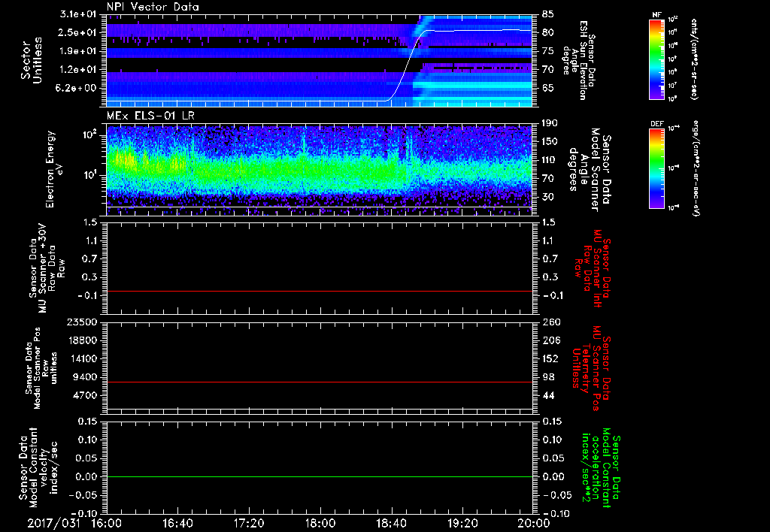Click the 'cnts/(cm**2-sr-sec)' units label
Screen dimensions: 770x532
point(694,59)
